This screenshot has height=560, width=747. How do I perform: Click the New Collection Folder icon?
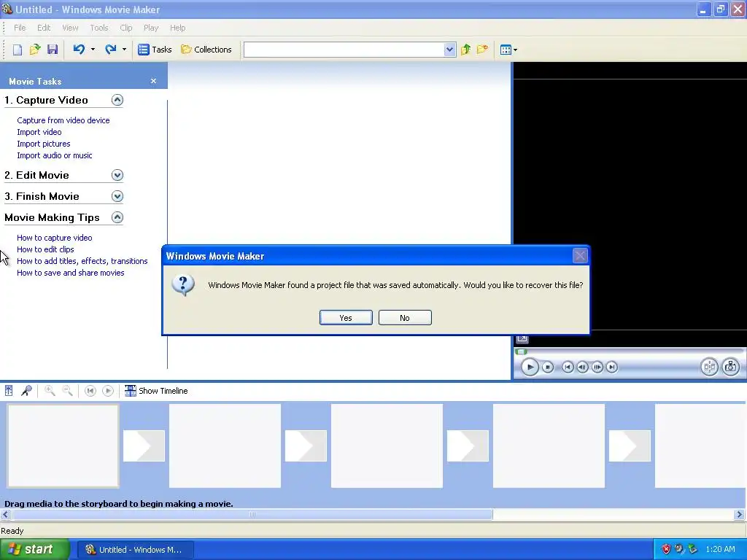483,50
